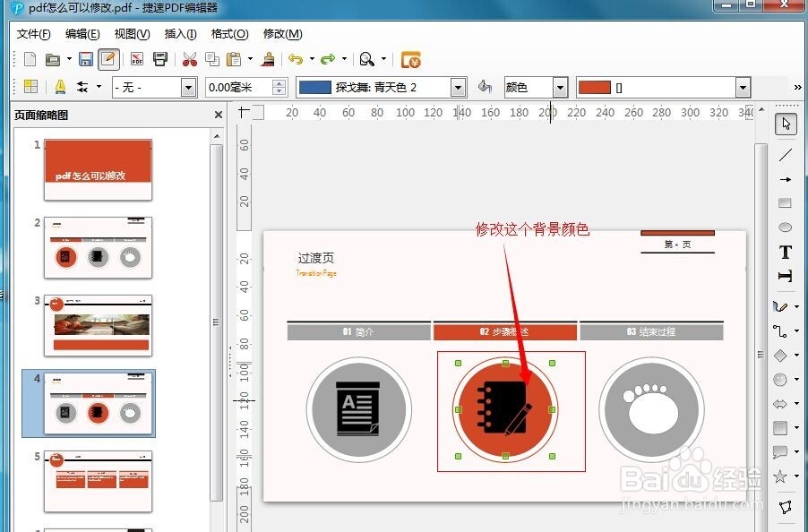Expand the paste options dropdown
808x532 pixels.
pyautogui.click(x=250, y=59)
